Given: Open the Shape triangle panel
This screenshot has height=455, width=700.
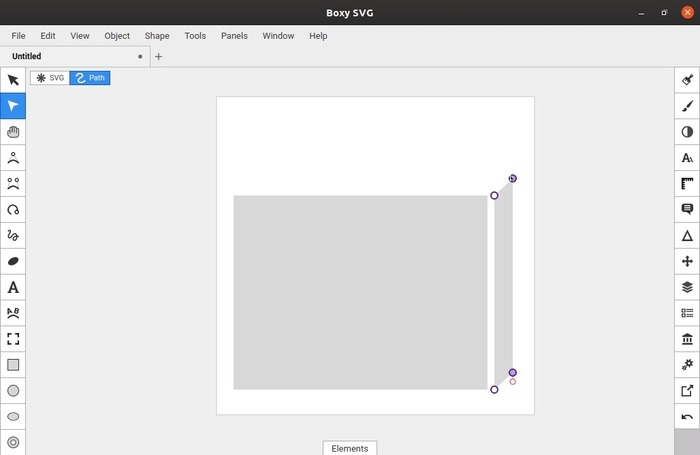Looking at the screenshot, I should click(687, 235).
